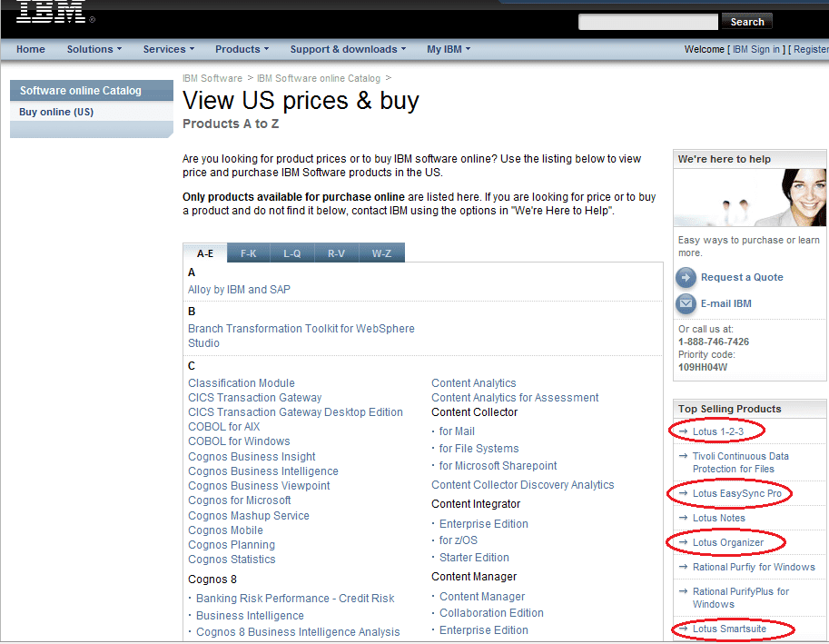Click the IBM logo in header
Screen dimensions: 829x644
tap(51, 12)
